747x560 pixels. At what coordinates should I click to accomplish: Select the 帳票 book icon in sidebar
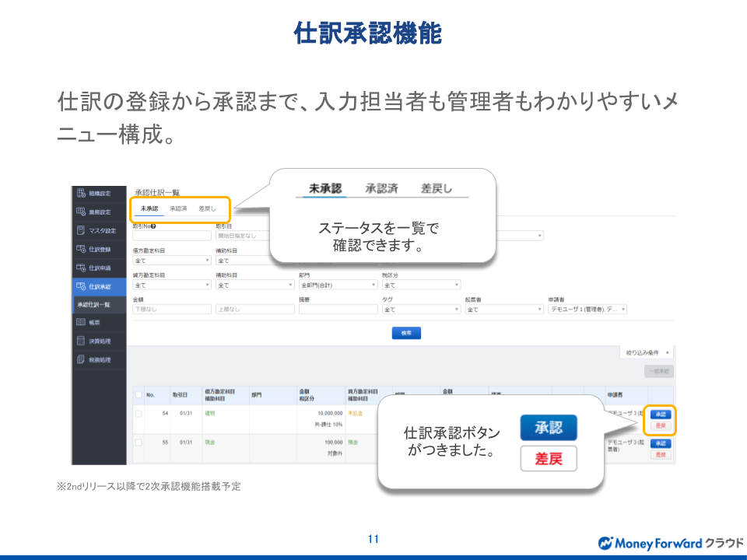tap(80, 322)
